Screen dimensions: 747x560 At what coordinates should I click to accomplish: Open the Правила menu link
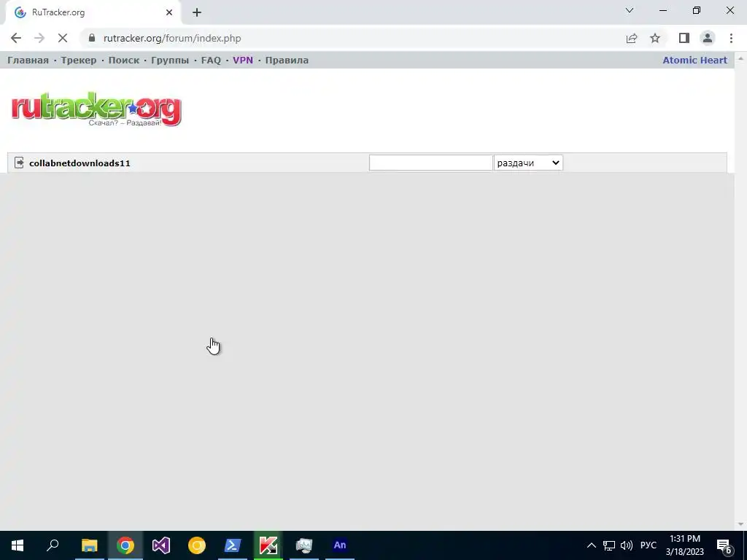(287, 60)
